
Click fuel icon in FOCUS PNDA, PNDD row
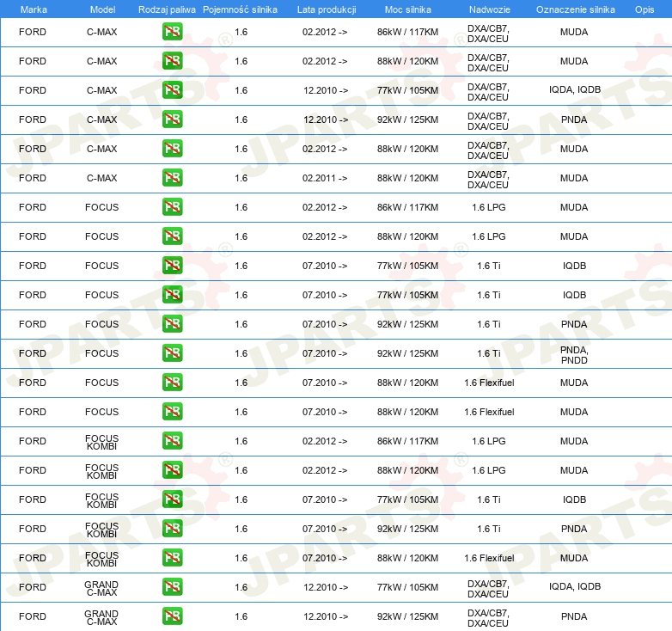pos(172,353)
